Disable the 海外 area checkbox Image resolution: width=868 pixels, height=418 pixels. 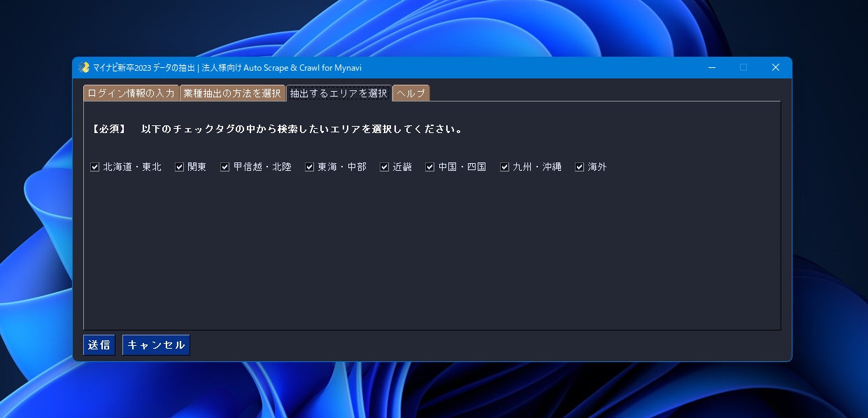[579, 167]
